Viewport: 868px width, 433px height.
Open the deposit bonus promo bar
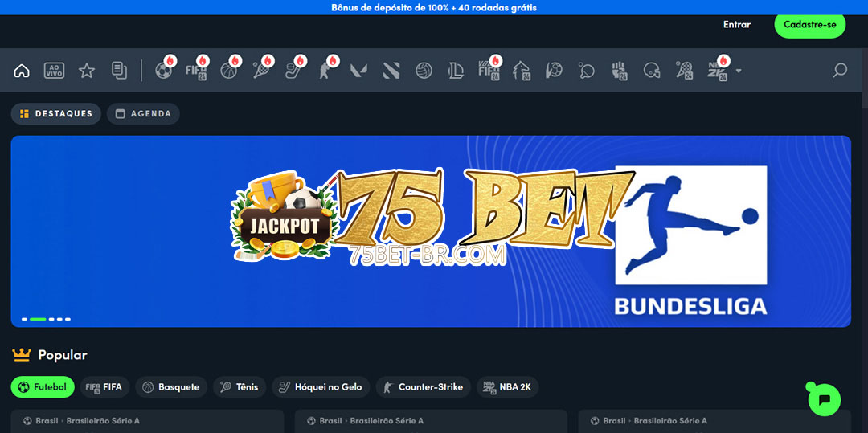click(434, 8)
